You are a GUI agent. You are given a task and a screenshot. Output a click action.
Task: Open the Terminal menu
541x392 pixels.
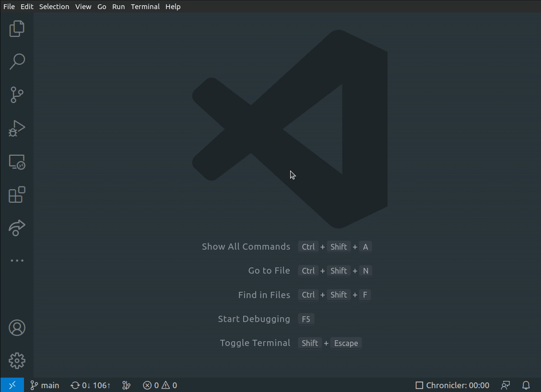[x=145, y=7]
